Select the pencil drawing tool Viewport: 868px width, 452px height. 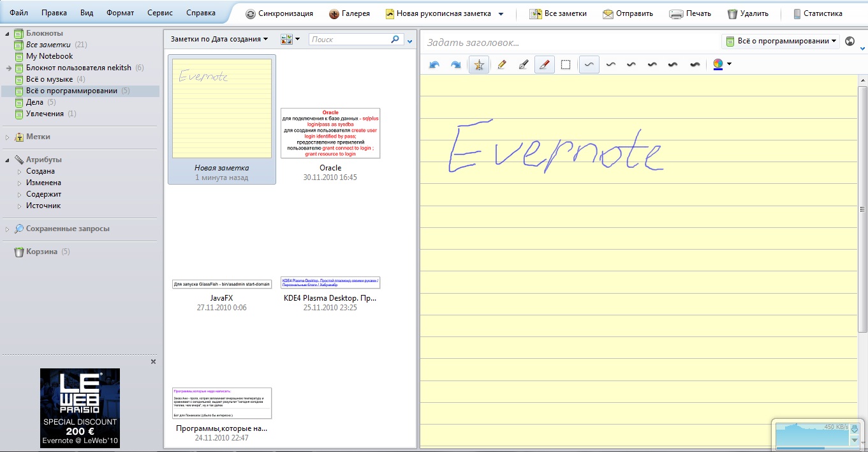[x=501, y=64]
